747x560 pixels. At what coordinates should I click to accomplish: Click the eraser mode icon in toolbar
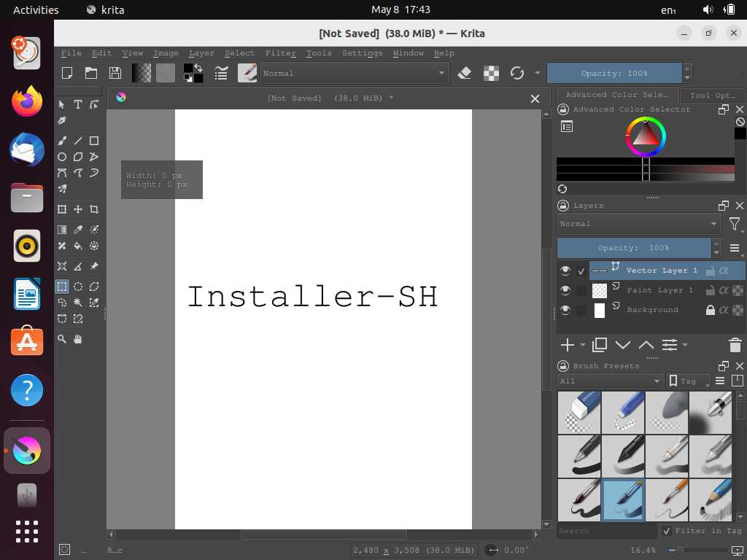(x=465, y=73)
